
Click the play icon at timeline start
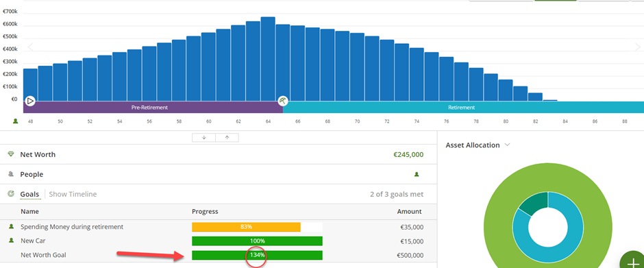30,101
